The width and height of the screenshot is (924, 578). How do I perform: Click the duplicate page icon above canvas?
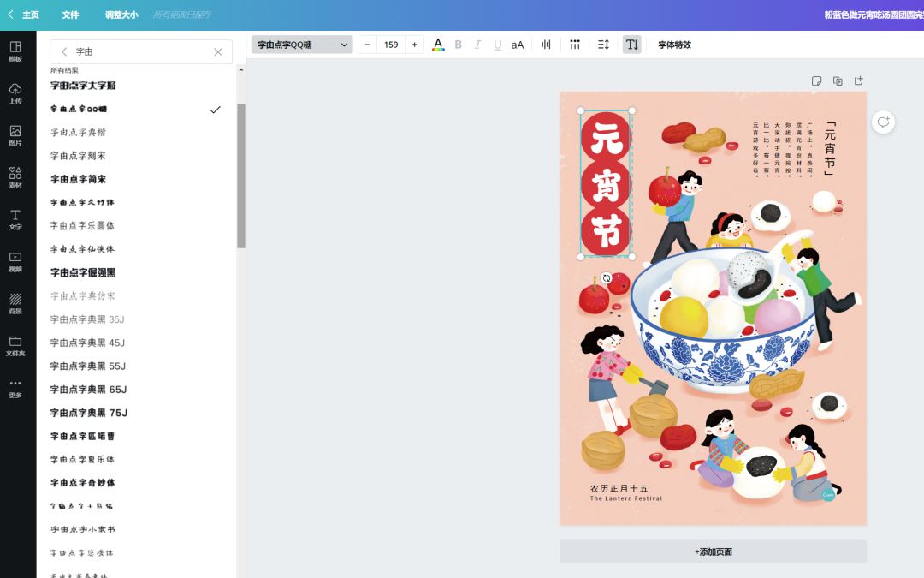tap(838, 80)
